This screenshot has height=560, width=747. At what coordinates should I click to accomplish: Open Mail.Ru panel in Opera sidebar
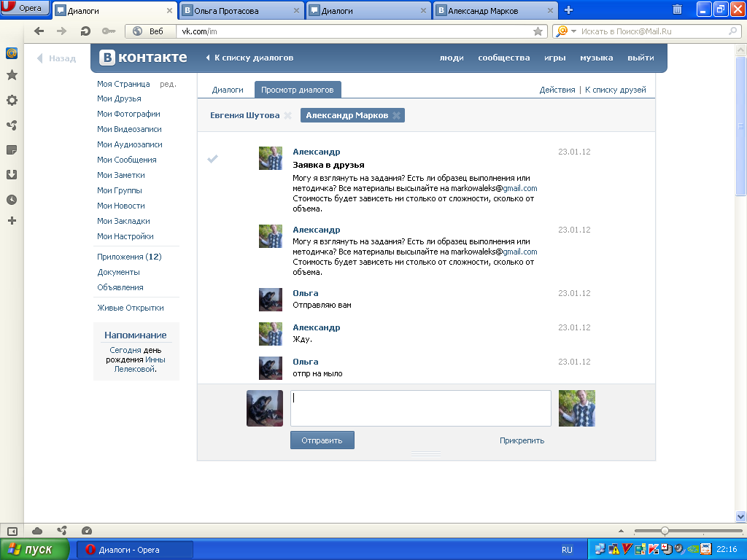click(x=12, y=52)
